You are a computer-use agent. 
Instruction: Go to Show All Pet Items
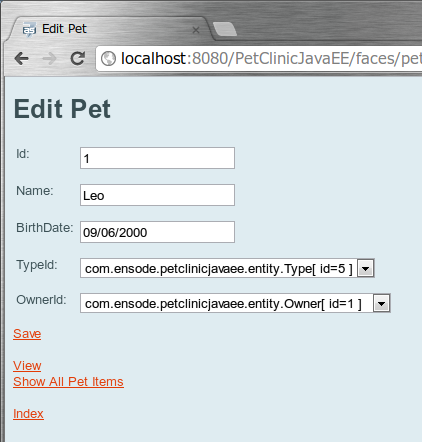pos(68,382)
